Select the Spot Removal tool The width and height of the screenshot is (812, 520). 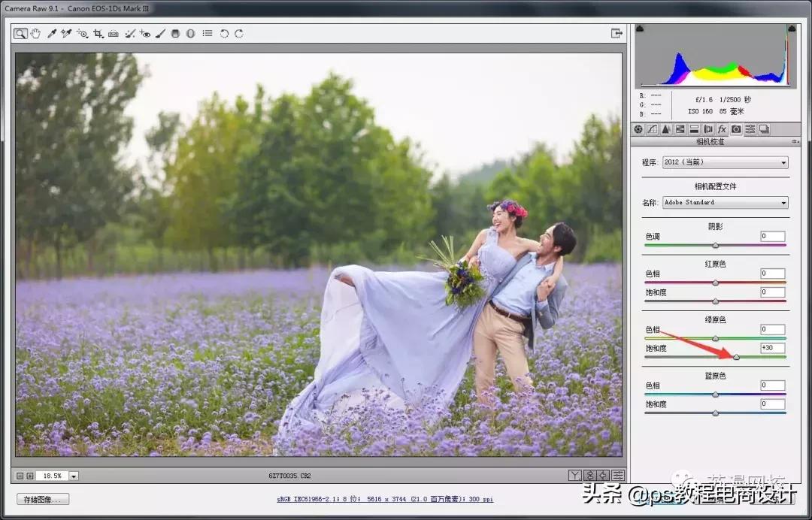click(129, 33)
